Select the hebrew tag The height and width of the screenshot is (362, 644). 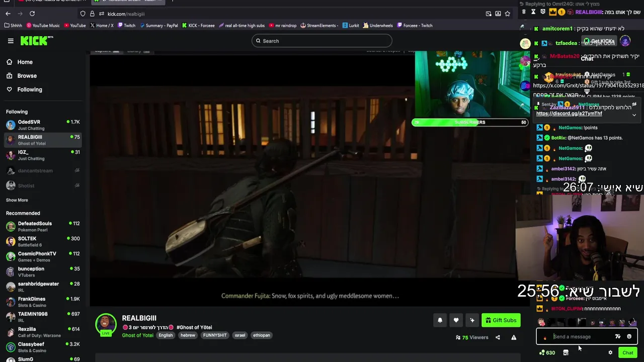(x=188, y=335)
